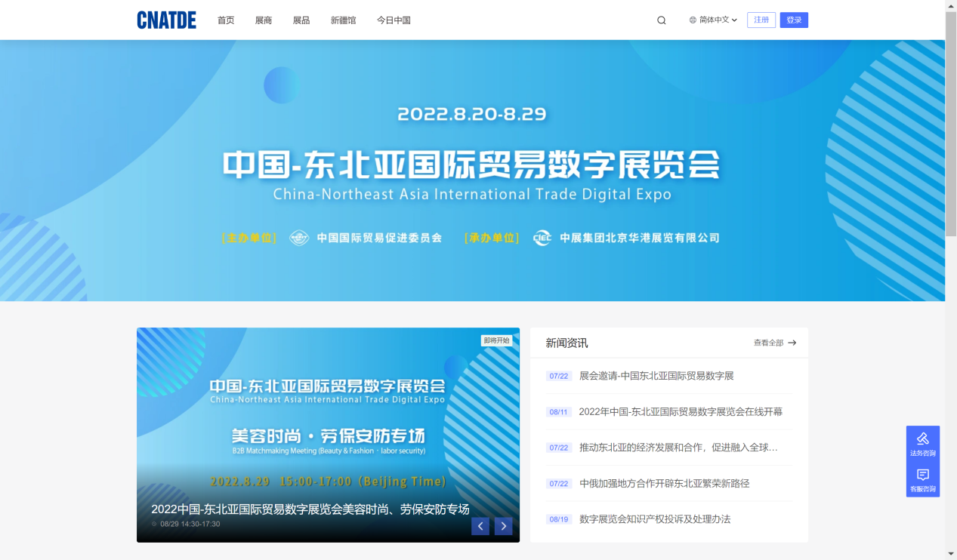Viewport: 957px width, 560px height.
Task: Expand the 简体中文 language dropdown
Action: (x=713, y=20)
